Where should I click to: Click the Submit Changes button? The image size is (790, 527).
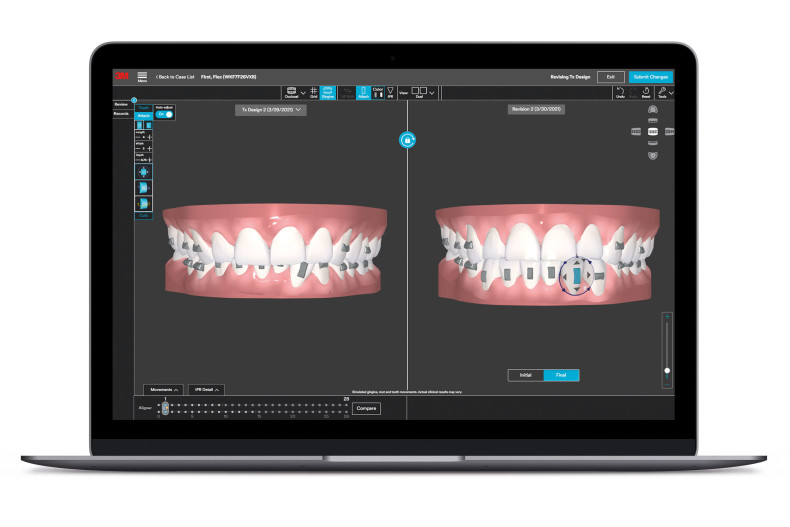click(651, 76)
